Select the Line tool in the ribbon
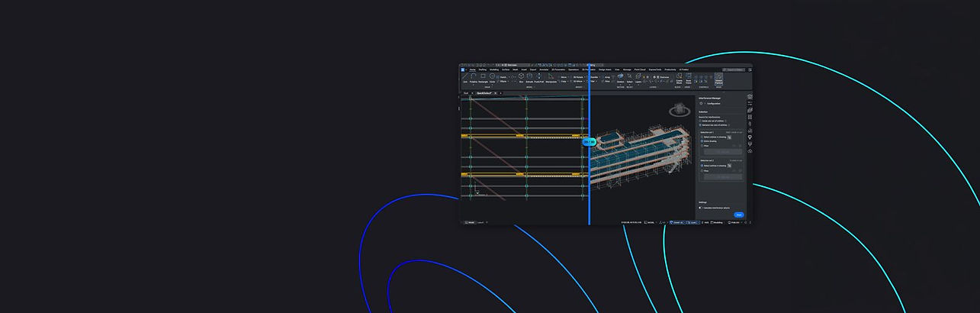 pyautogui.click(x=465, y=77)
